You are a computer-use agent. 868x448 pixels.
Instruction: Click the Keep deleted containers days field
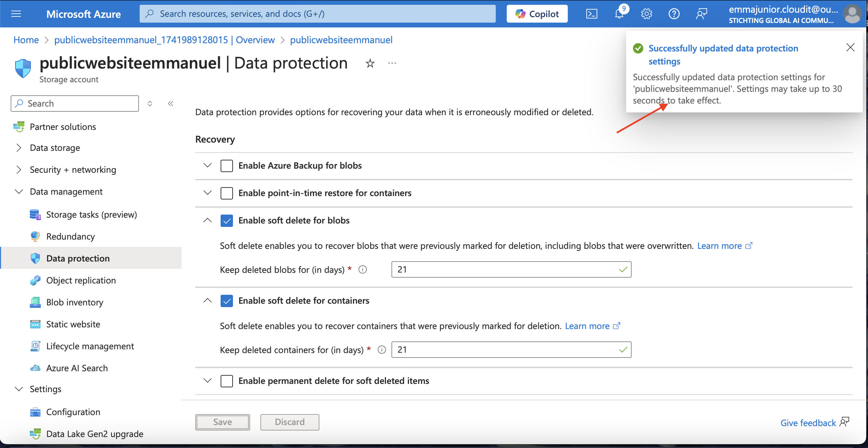(511, 350)
